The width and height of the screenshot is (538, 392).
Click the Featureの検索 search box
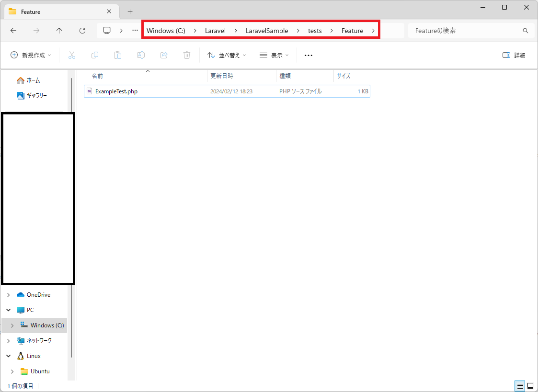point(465,31)
